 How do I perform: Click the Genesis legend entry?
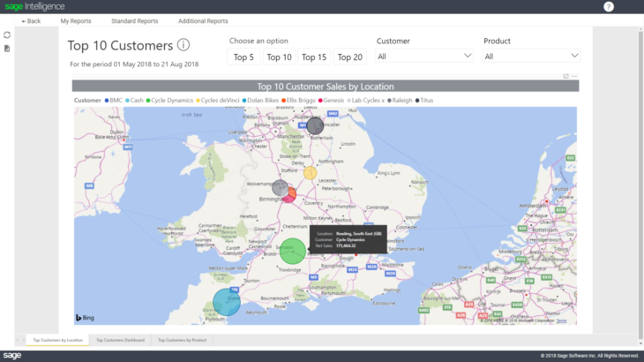331,101
